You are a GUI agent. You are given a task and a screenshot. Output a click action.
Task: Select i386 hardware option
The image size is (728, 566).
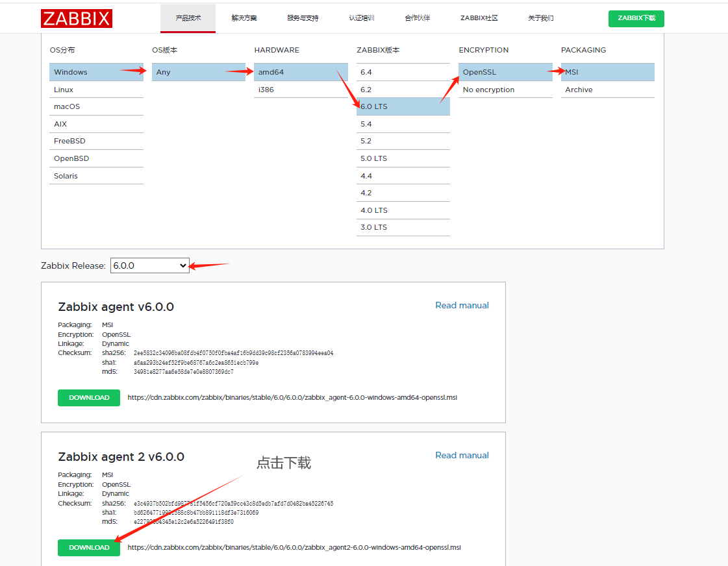(x=301, y=90)
